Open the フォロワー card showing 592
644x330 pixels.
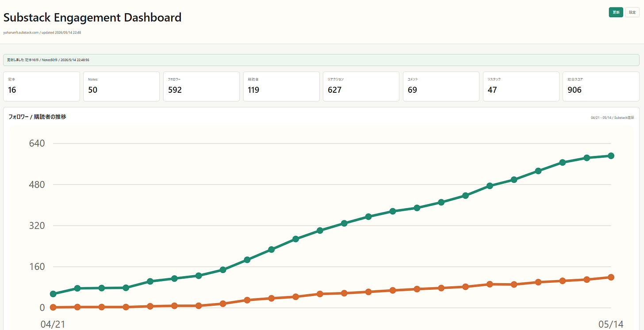tap(201, 87)
